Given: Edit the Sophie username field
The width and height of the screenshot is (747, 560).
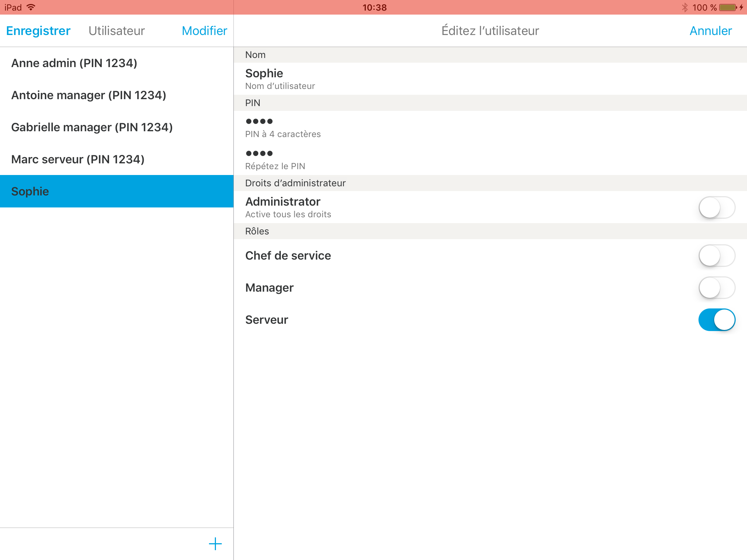Looking at the screenshot, I should point(490,79).
